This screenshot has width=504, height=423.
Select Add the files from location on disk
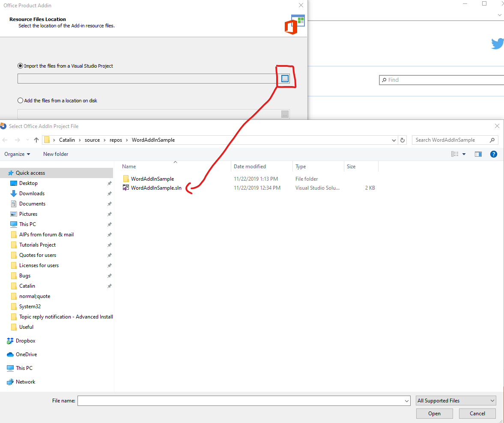click(21, 101)
